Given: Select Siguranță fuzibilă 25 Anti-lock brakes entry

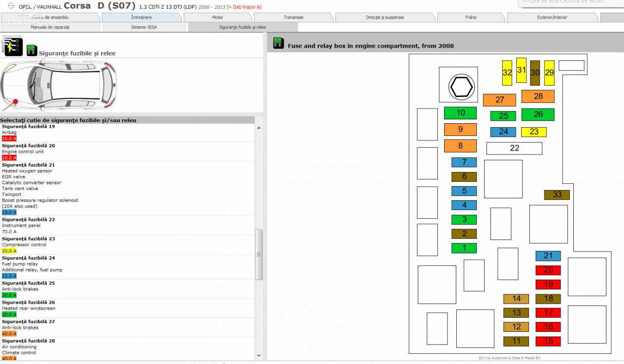Looking at the screenshot, I should tap(127, 289).
